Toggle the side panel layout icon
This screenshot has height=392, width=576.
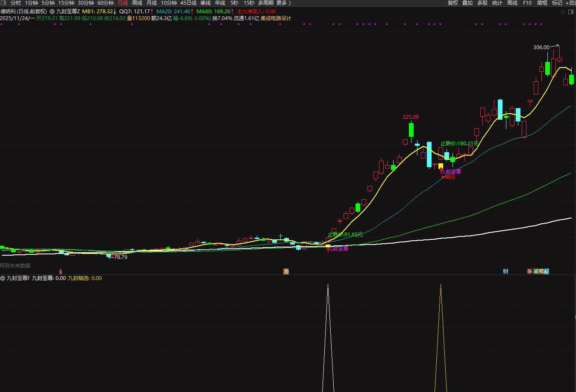[571, 12]
